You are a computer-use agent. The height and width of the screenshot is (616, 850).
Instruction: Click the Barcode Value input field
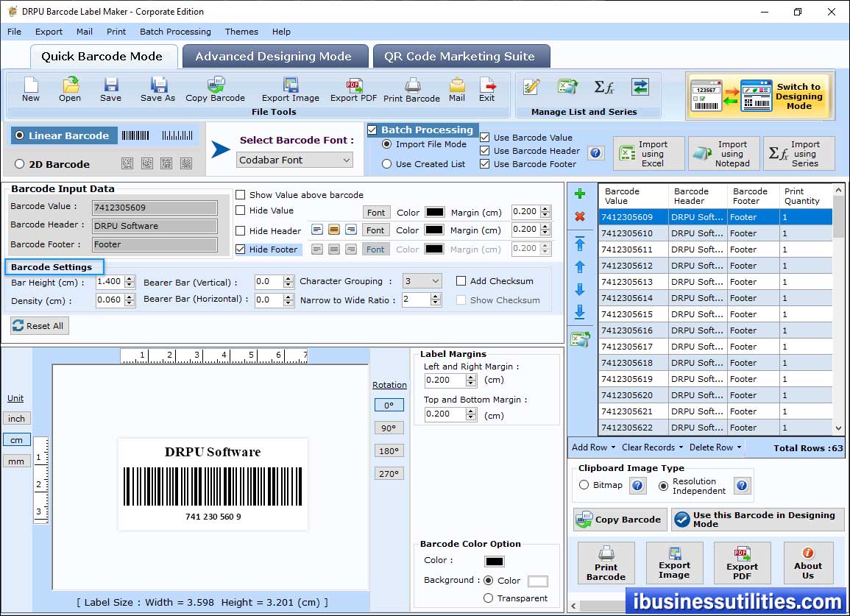(155, 207)
